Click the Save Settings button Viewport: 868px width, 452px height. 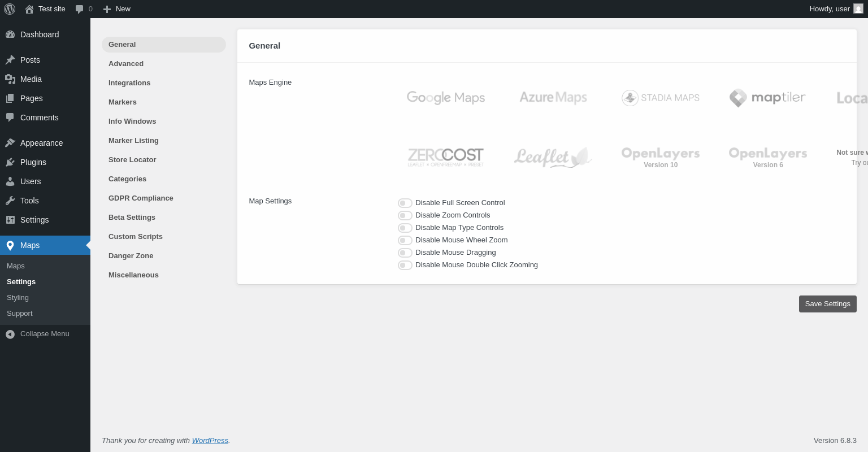pyautogui.click(x=827, y=304)
